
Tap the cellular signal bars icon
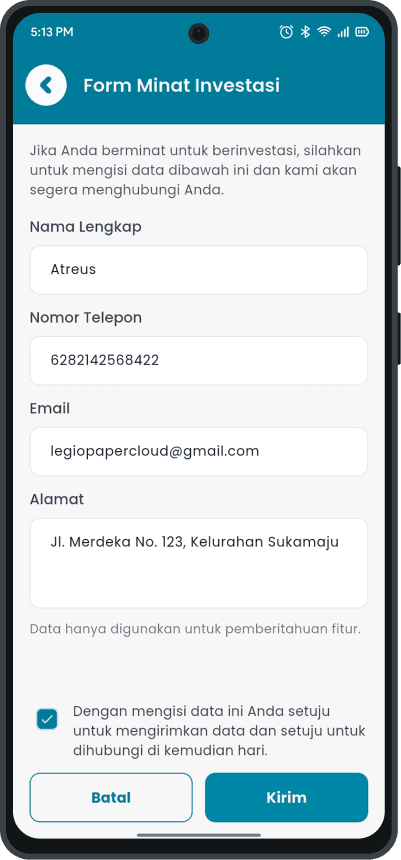click(x=343, y=32)
